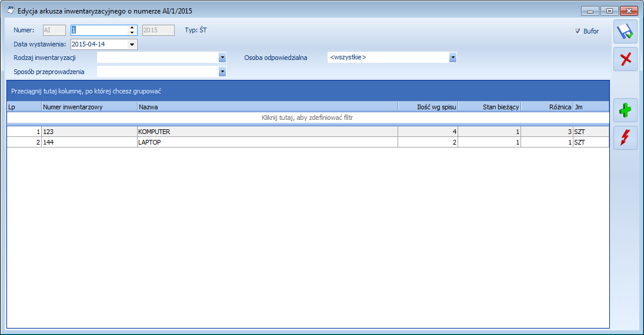Click the filter row 'Kliknij tutaj, aby zdefiniować filtr'
Viewport: 644px width, 335px height.
click(308, 118)
